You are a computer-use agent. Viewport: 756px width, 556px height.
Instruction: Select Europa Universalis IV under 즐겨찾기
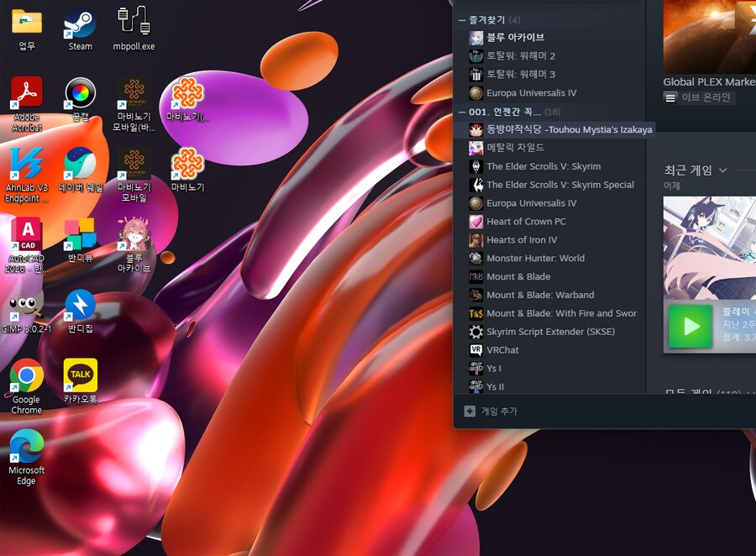(x=549, y=92)
